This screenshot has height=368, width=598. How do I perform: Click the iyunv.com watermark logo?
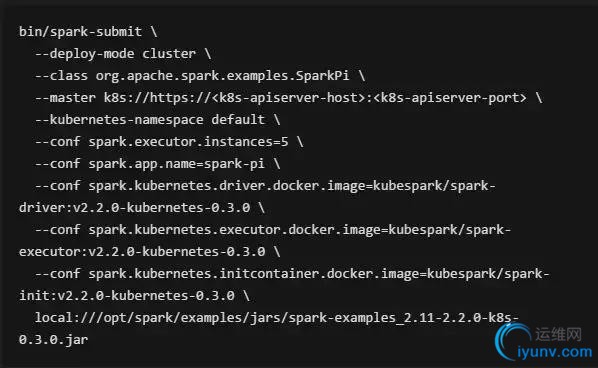coord(543,343)
